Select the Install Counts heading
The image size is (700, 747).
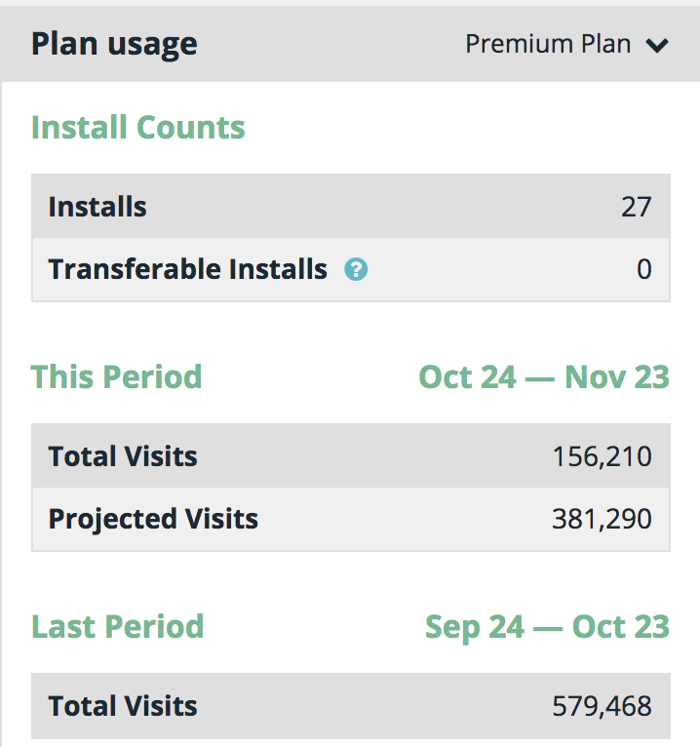(x=138, y=128)
